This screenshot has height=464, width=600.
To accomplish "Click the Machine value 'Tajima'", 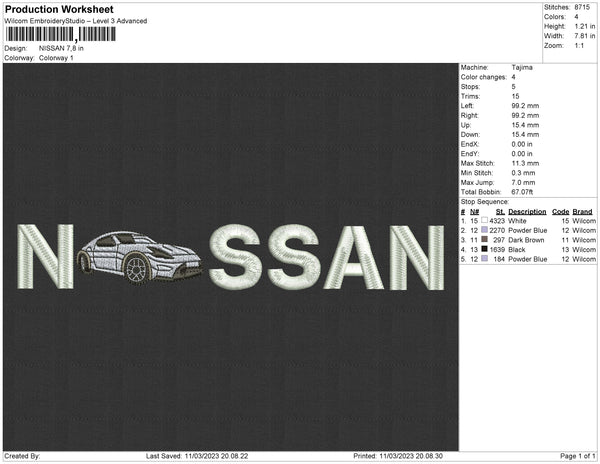I will (522, 67).
